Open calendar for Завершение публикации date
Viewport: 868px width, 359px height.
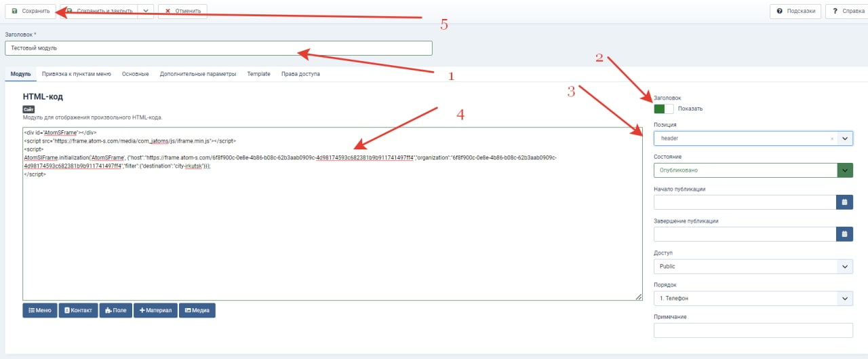(x=845, y=234)
